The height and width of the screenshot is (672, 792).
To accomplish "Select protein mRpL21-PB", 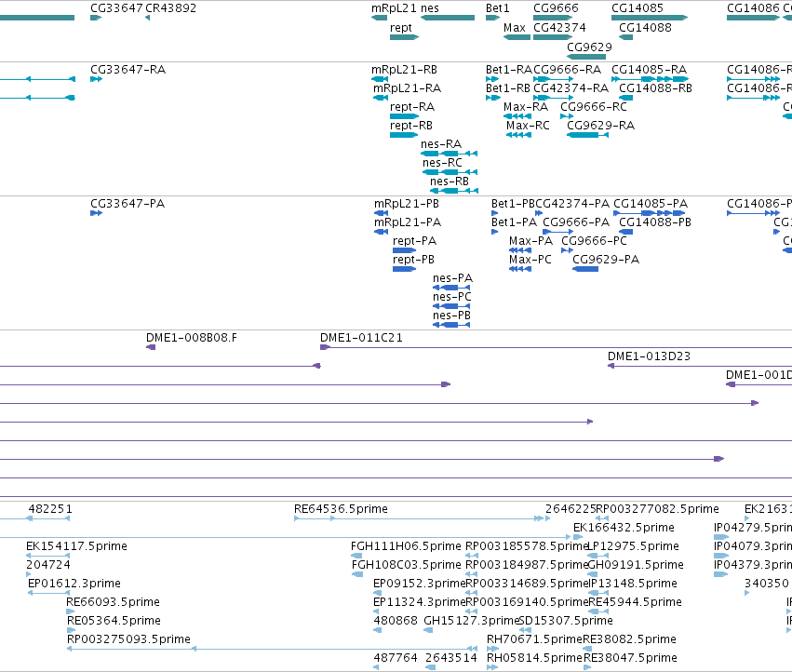I will (382, 213).
